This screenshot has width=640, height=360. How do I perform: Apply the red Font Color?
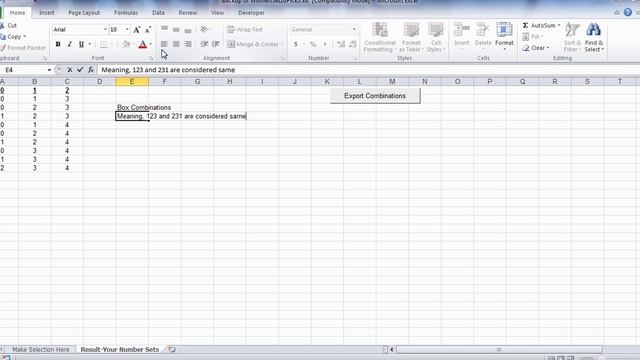pos(142,44)
